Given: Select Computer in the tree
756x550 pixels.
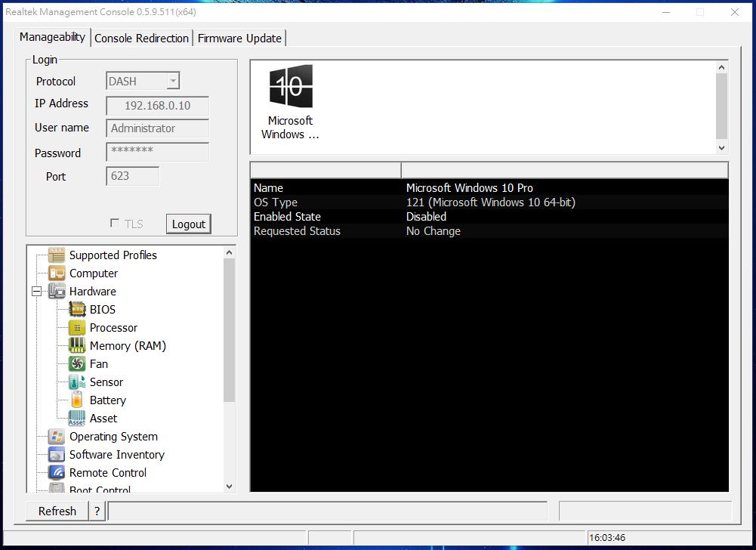Looking at the screenshot, I should [94, 273].
